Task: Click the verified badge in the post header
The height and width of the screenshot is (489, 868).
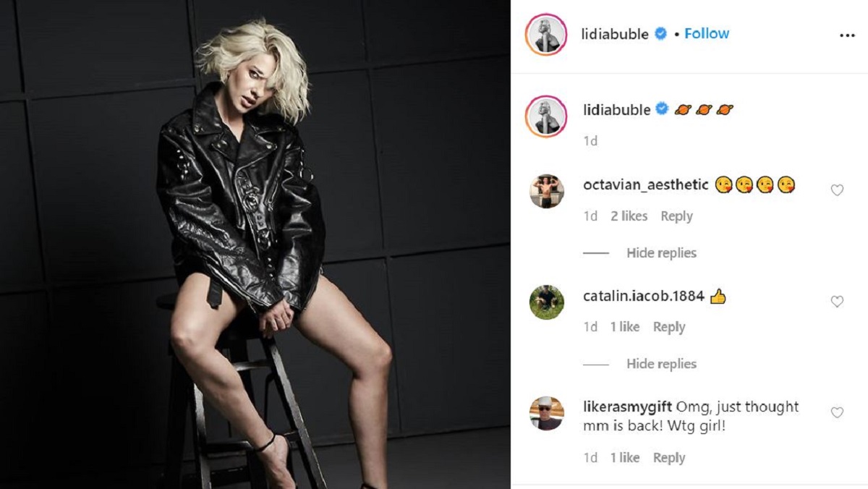Action: click(660, 34)
